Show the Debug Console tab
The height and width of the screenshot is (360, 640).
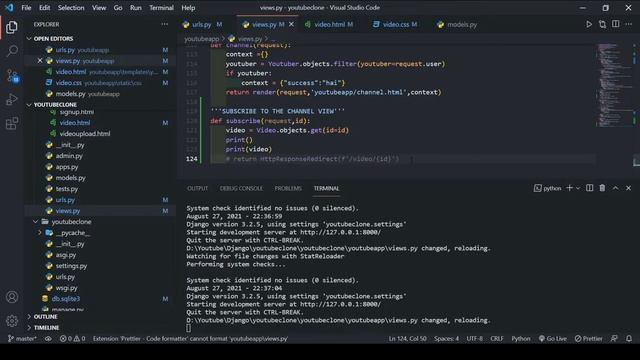(x=241, y=188)
